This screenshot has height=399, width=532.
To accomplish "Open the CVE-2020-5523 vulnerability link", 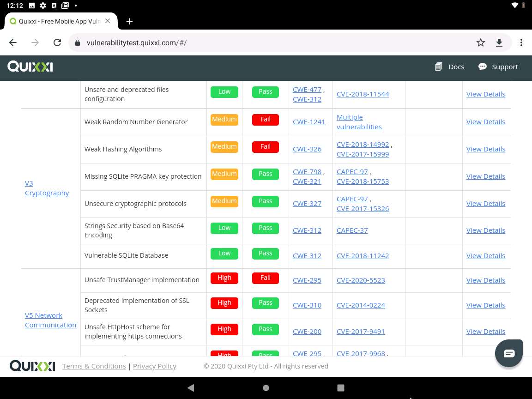I will click(x=361, y=280).
